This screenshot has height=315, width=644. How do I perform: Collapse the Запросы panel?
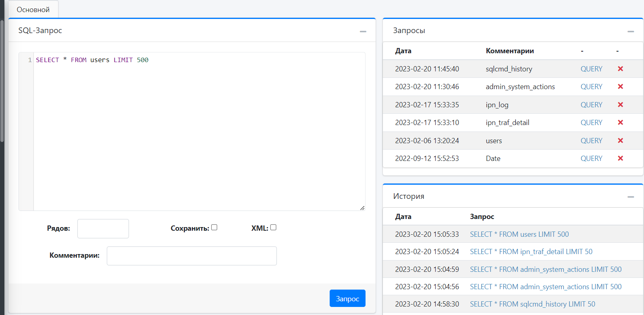631,31
